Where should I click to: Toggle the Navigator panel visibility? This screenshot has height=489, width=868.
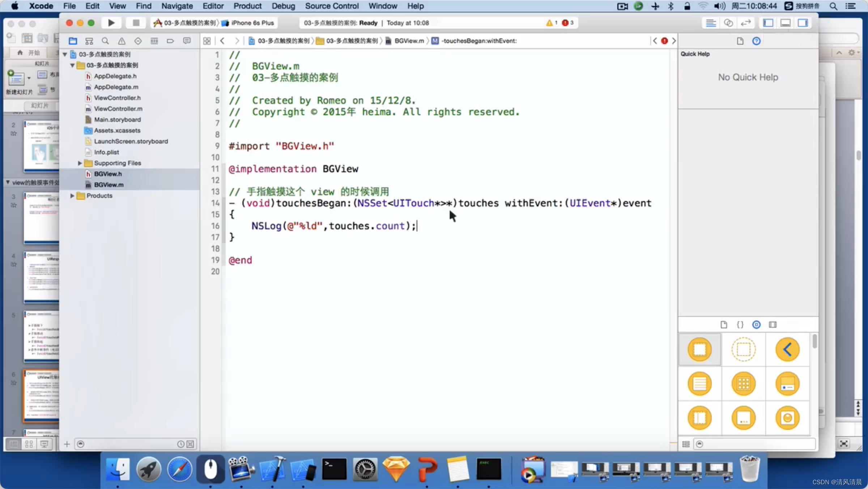point(768,23)
